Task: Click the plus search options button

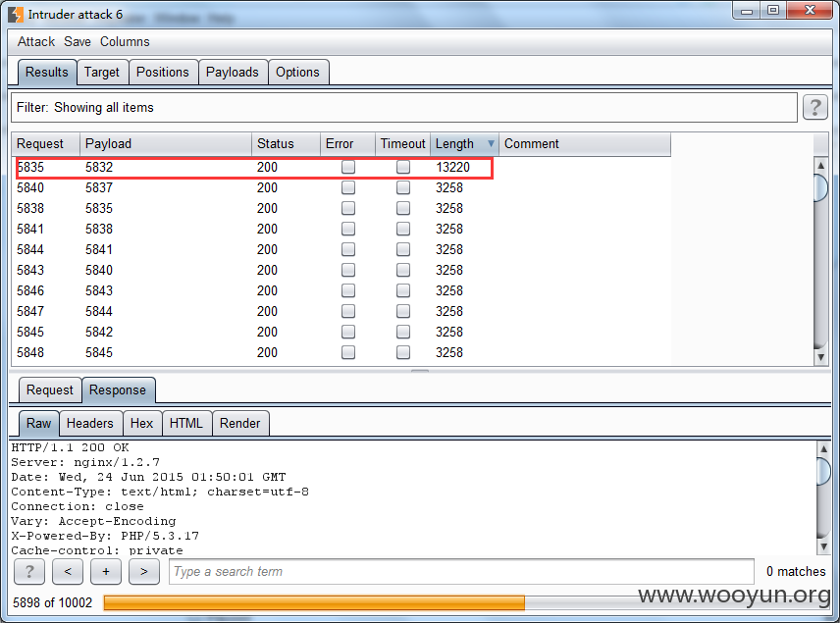Action: pos(106,572)
